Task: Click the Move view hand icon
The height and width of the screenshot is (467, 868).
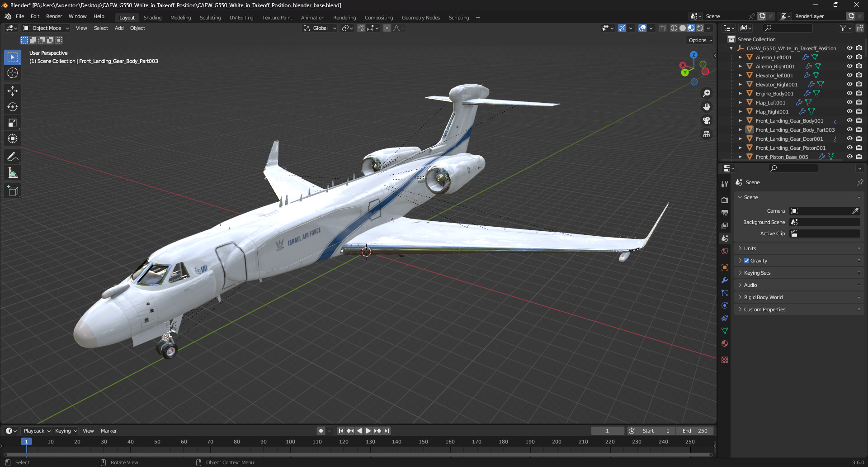Action: coord(707,107)
